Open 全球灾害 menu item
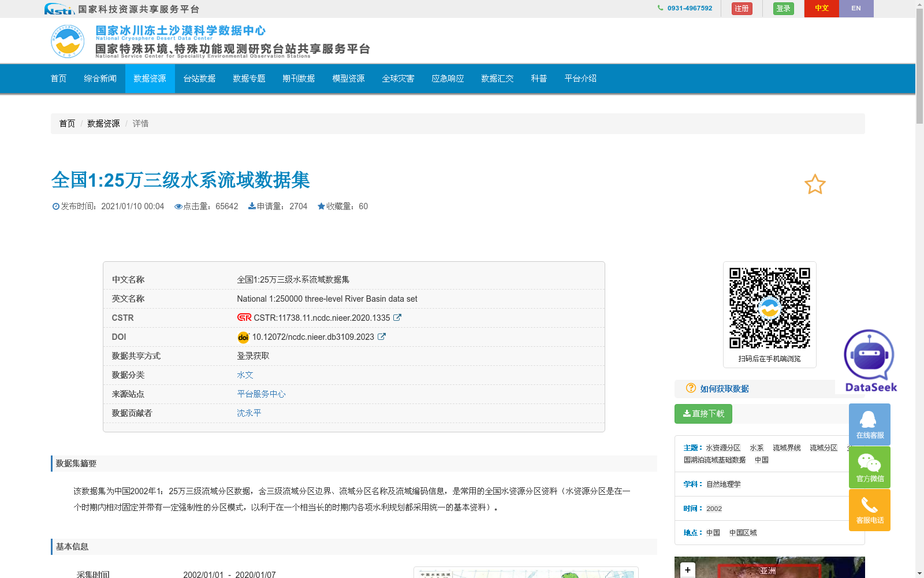 [398, 79]
